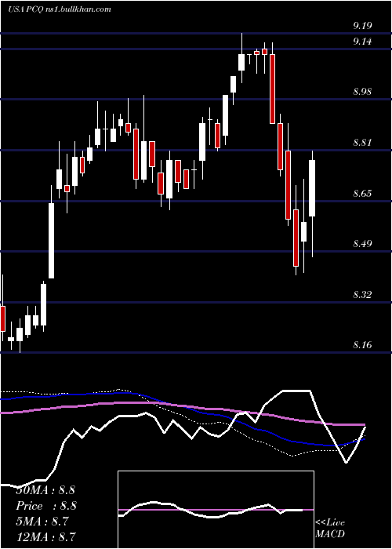Click the 8.65 price level label
The width and height of the screenshot is (392, 549).
click(362, 193)
